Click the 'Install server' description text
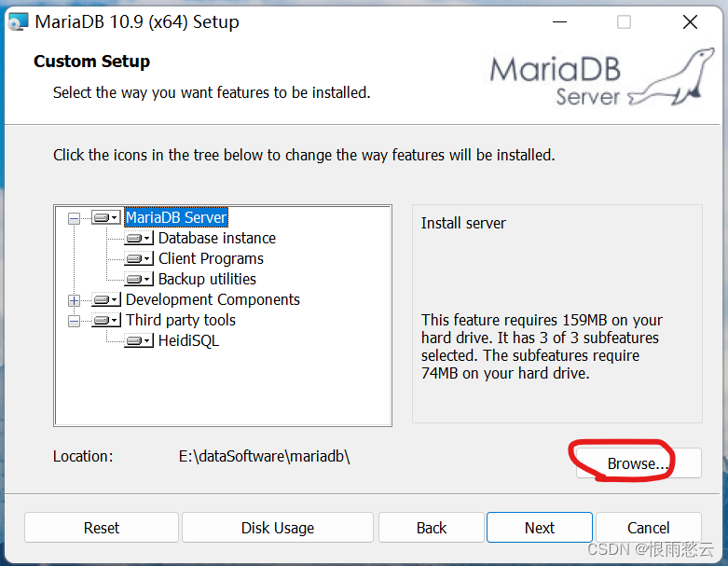The height and width of the screenshot is (566, 728). [463, 224]
